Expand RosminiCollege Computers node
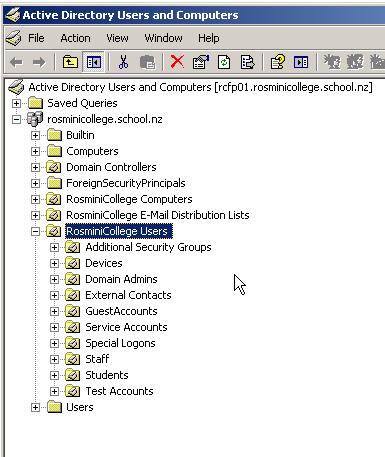The height and width of the screenshot is (457, 385). click(x=35, y=199)
